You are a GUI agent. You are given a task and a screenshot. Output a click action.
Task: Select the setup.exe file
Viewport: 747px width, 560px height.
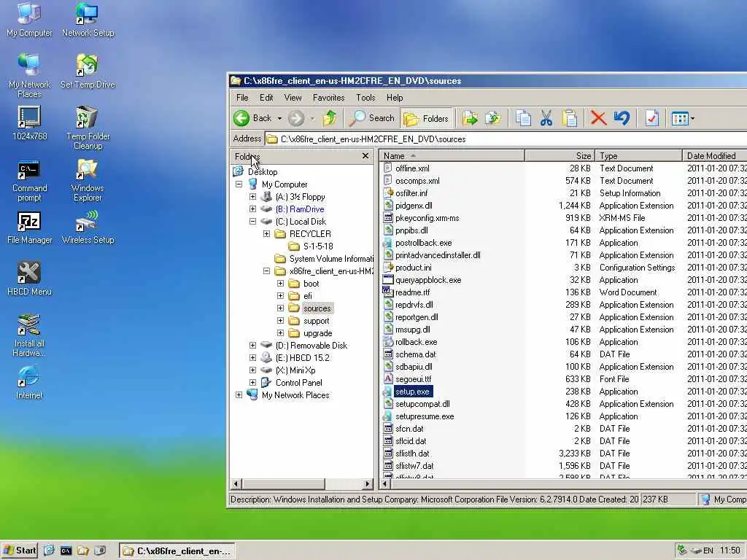point(413,392)
